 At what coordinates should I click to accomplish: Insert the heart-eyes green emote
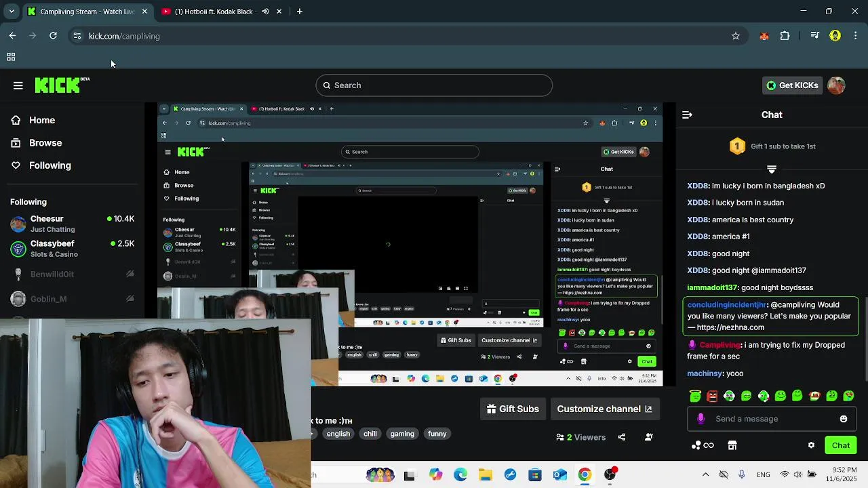click(848, 396)
